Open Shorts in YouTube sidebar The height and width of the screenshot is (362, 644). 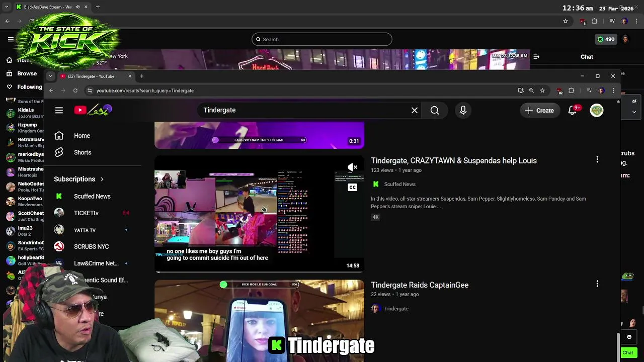pyautogui.click(x=83, y=152)
